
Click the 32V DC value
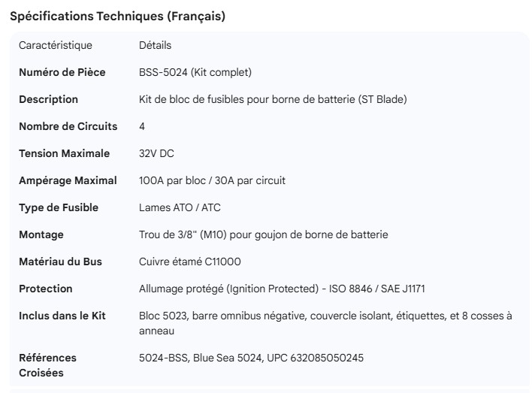(x=156, y=153)
